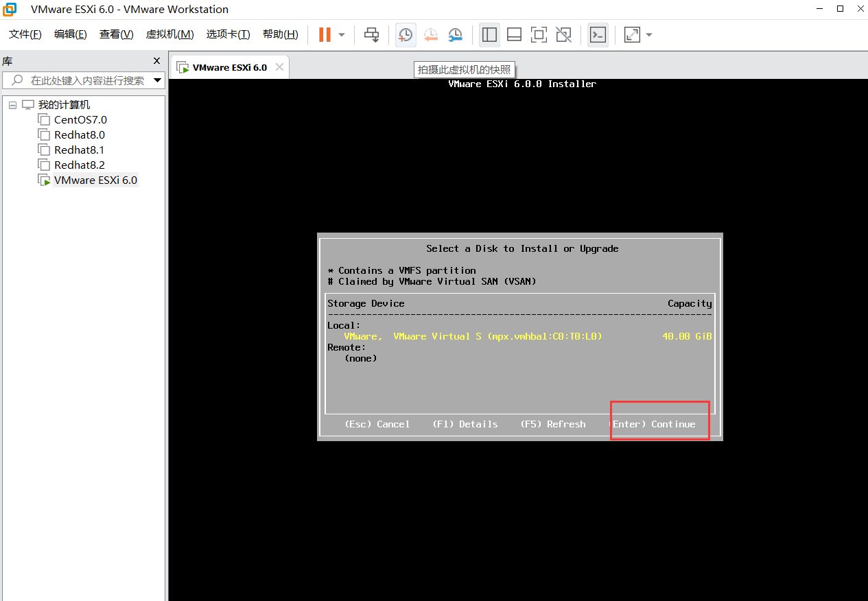
Task: Select the Redhat8.1 virtual machine
Action: [x=80, y=150]
